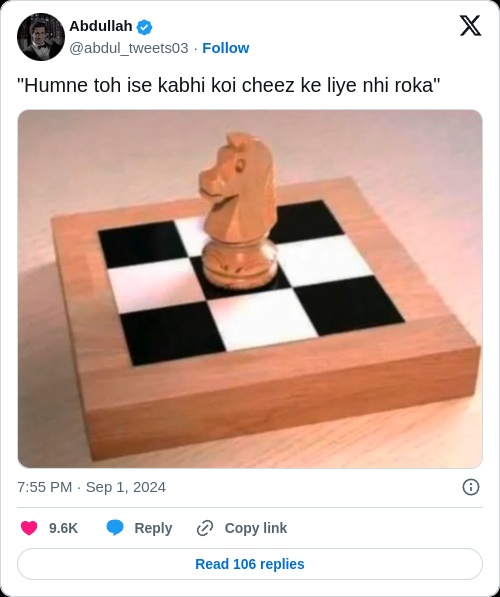
Task: Select the Reply text label
Action: pyautogui.click(x=153, y=528)
